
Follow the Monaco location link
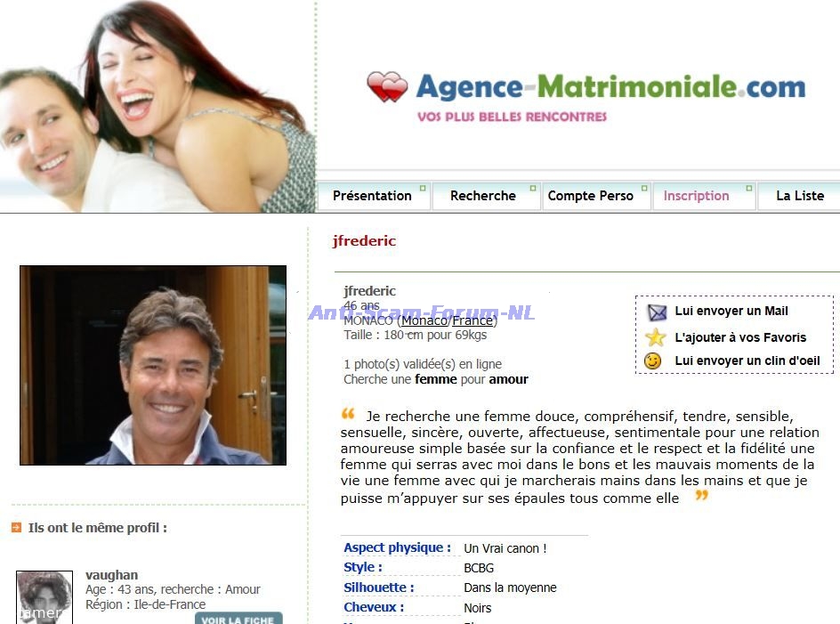click(424, 320)
